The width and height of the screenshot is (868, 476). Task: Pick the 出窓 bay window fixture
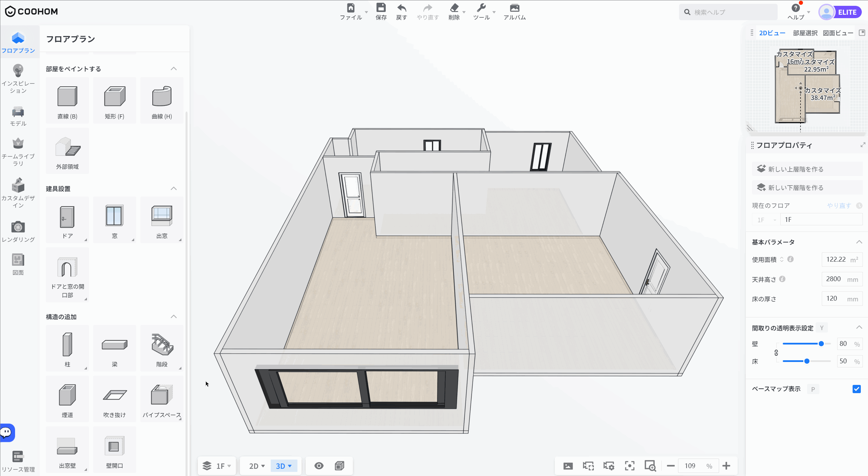162,220
